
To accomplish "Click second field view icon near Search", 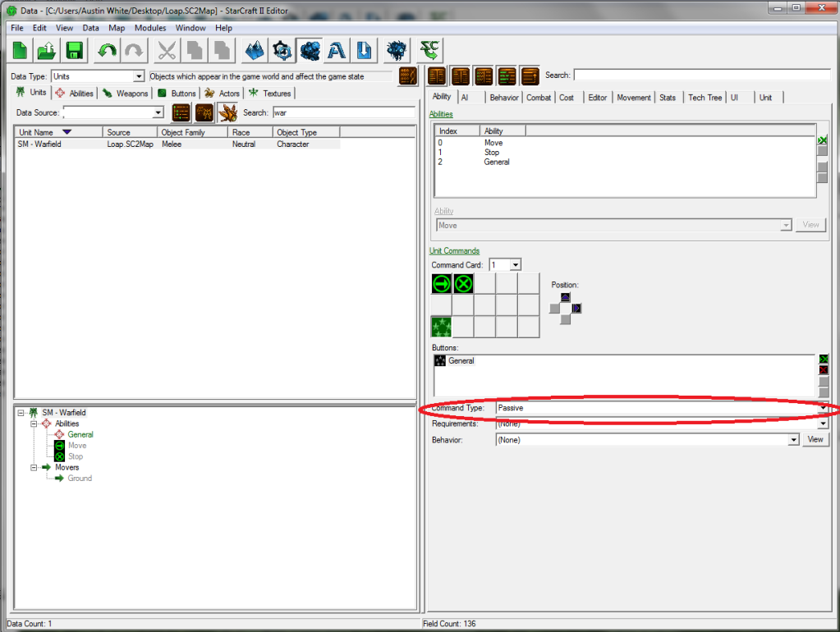I will (x=460, y=76).
